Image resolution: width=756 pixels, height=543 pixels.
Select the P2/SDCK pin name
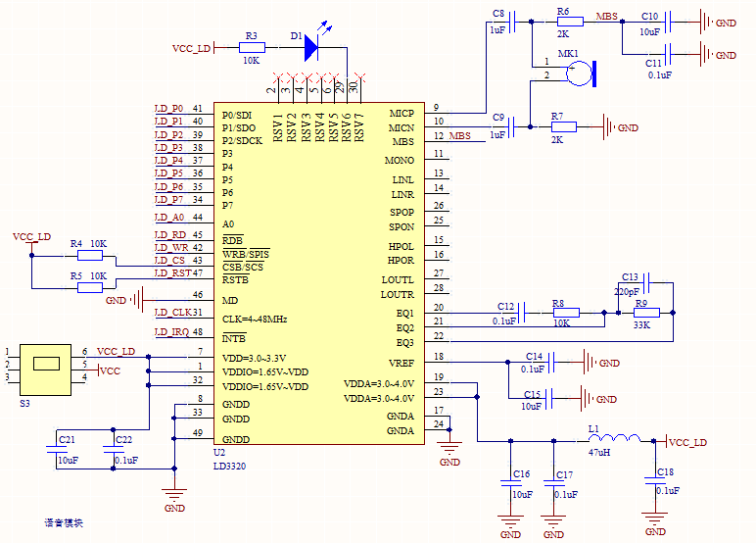tap(242, 140)
